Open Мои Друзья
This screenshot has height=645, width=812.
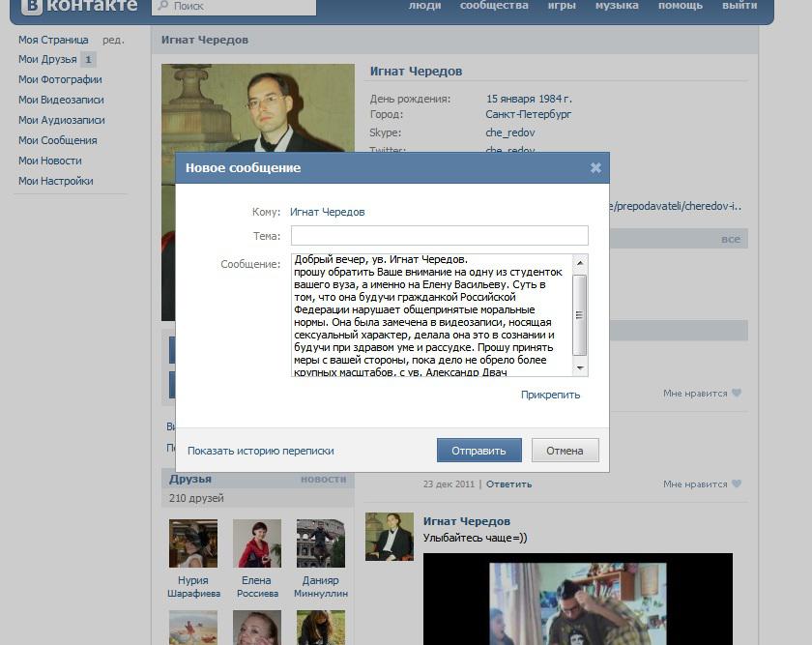coord(47,59)
